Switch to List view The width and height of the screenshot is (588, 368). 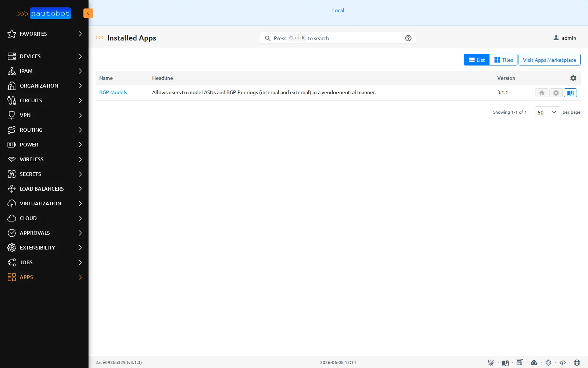coord(477,60)
